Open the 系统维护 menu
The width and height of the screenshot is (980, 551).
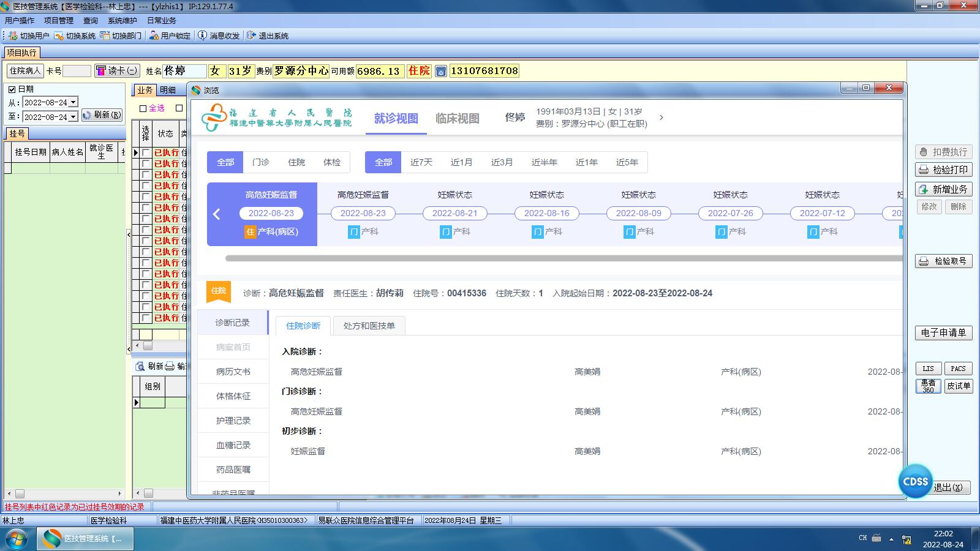coord(123,21)
